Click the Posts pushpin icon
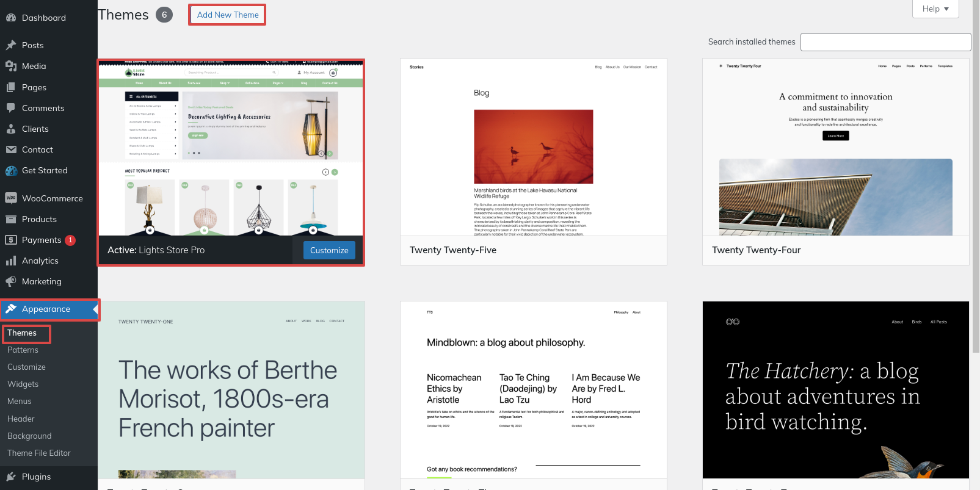This screenshot has height=490, width=980. click(11, 45)
